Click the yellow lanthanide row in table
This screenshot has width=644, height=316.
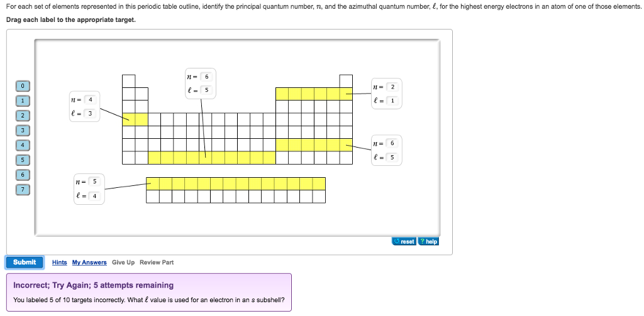click(236, 183)
